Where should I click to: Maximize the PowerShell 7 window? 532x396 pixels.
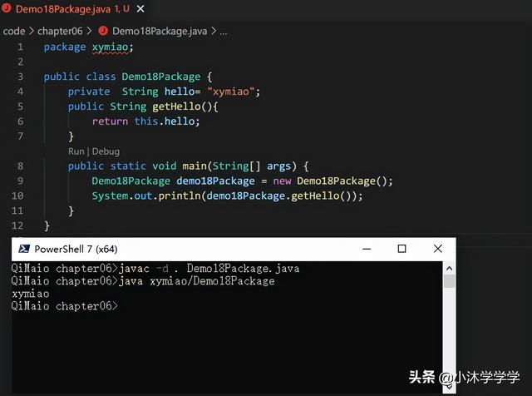pyautogui.click(x=401, y=249)
